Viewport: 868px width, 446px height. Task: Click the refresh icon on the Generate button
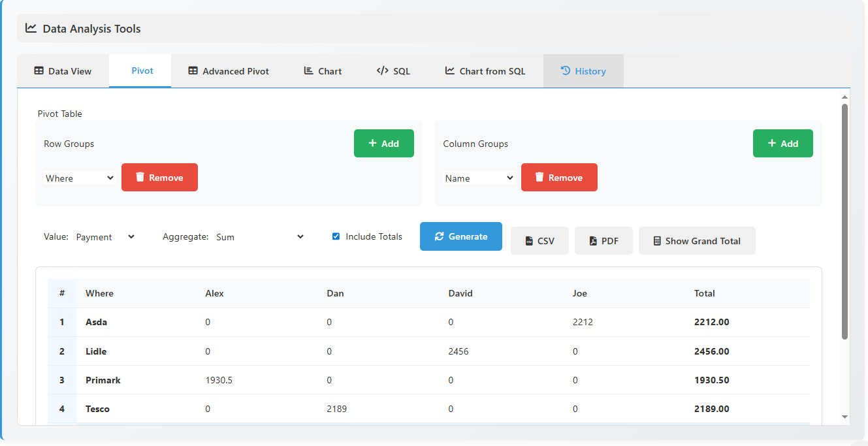click(x=440, y=236)
